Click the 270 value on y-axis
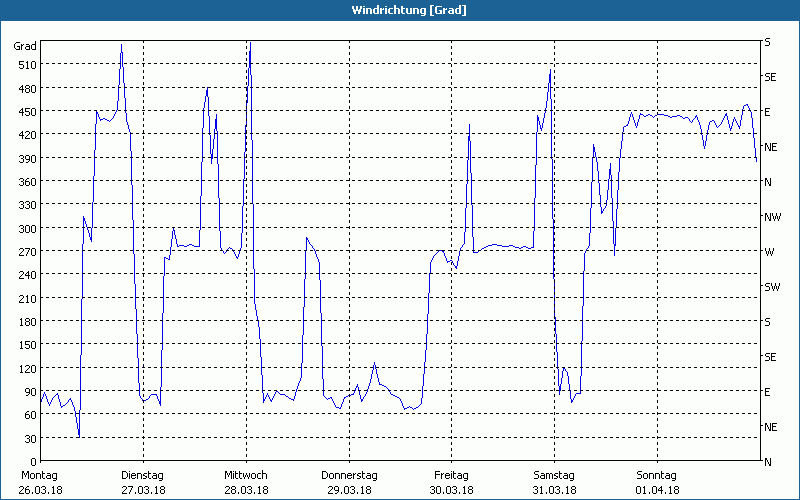The width and height of the screenshot is (800, 500). pyautogui.click(x=26, y=251)
